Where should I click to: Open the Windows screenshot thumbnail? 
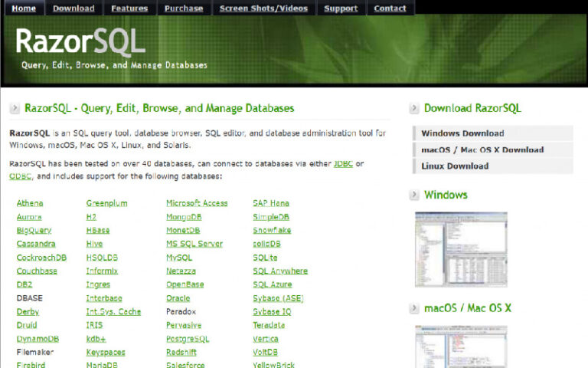coord(461,249)
